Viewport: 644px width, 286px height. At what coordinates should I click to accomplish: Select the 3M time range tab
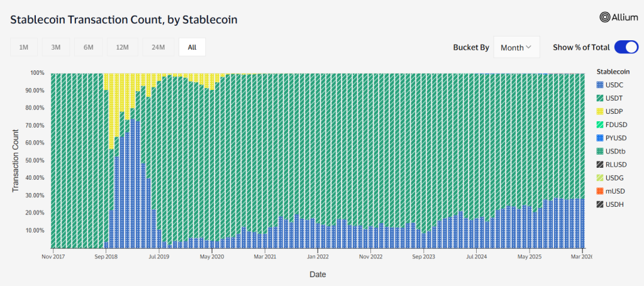click(56, 47)
